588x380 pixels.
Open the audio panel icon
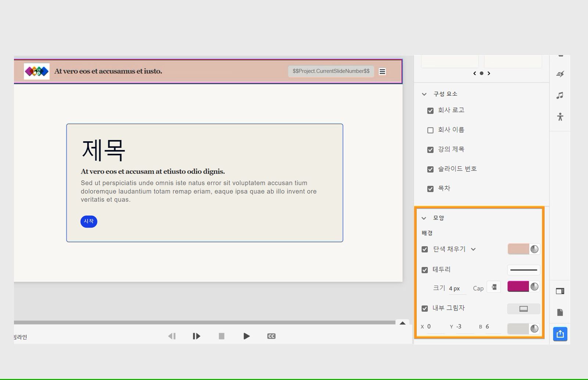click(560, 96)
